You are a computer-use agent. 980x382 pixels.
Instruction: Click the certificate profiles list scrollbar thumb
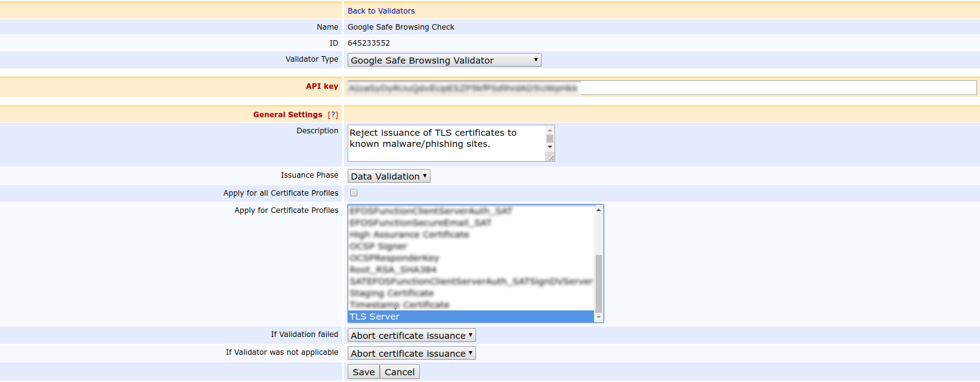(x=598, y=283)
